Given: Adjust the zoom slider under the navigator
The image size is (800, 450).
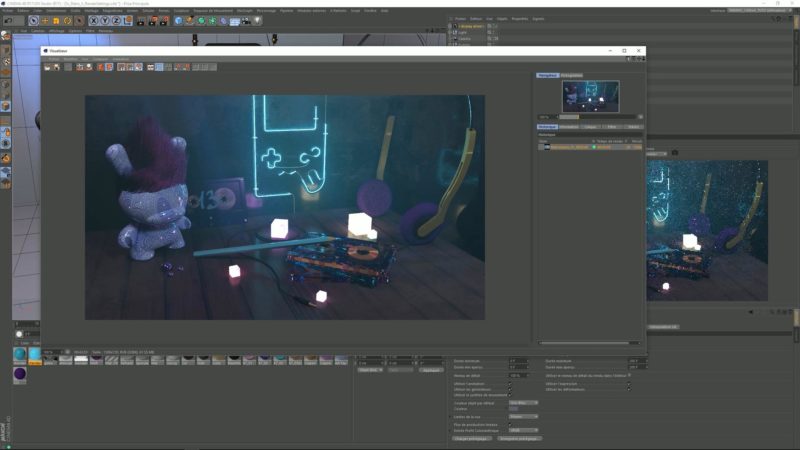Looking at the screenshot, I should tap(597, 117).
